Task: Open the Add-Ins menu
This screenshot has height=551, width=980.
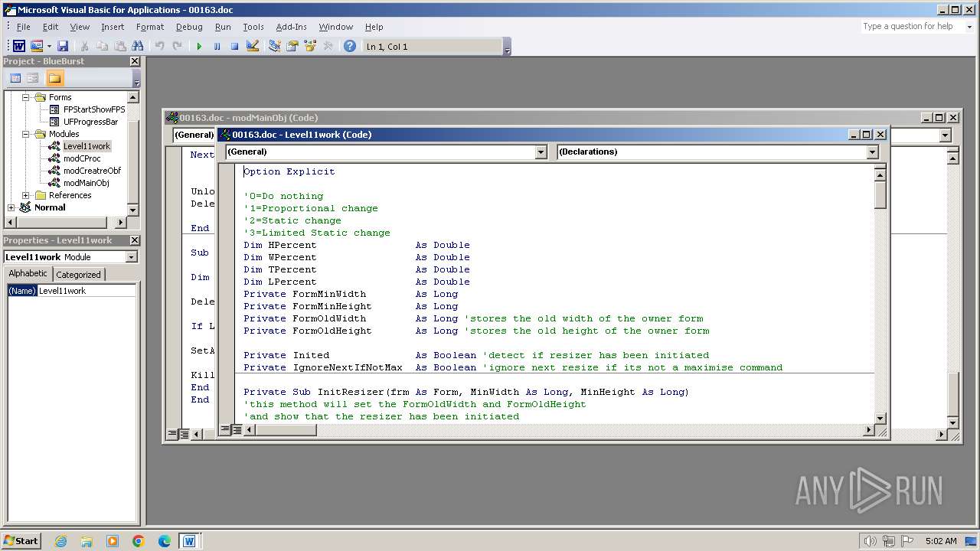Action: 291,27
